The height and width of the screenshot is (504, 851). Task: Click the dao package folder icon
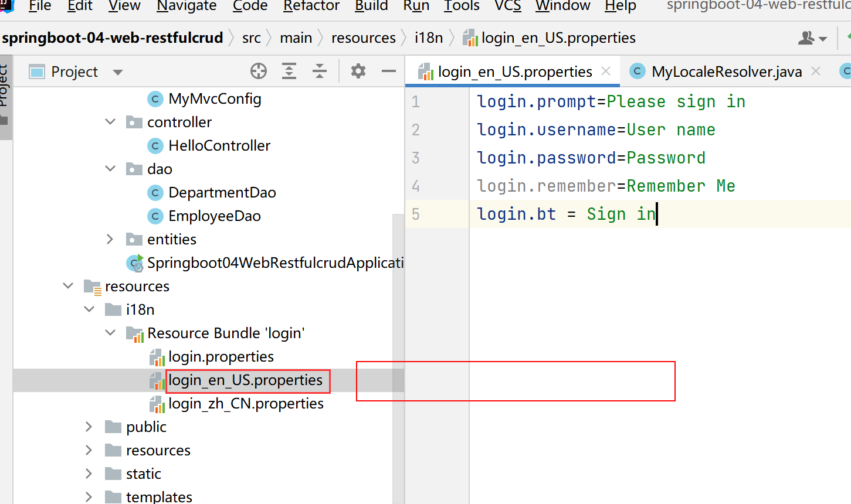[134, 169]
